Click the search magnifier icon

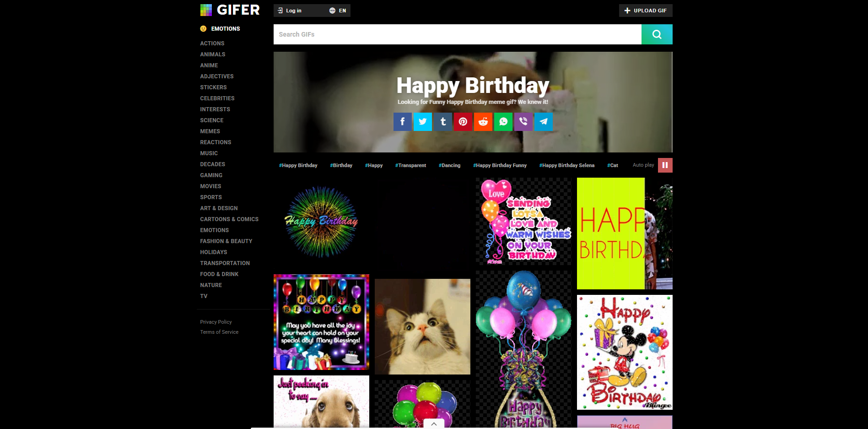pos(657,34)
